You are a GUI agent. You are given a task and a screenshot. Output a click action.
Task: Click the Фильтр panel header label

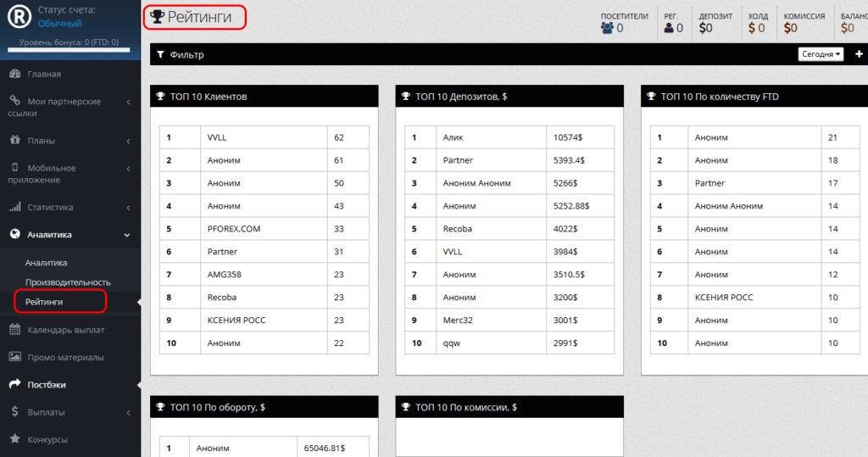coord(186,55)
